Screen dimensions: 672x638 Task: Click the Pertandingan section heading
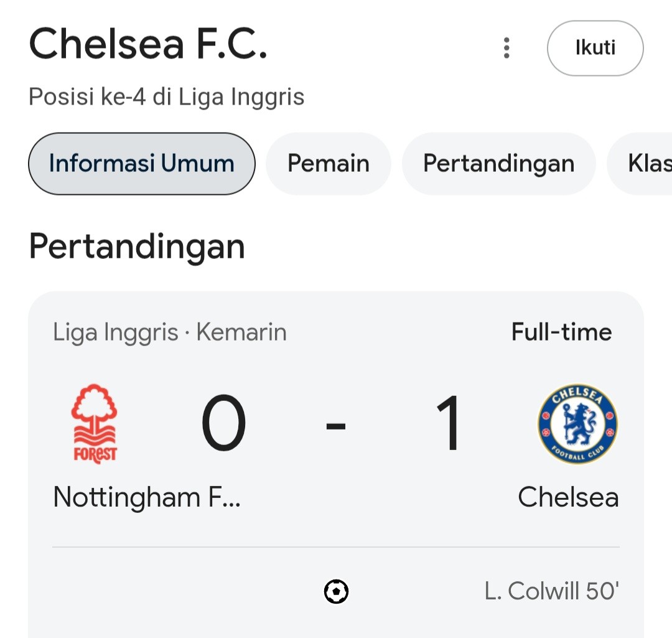[x=137, y=246]
